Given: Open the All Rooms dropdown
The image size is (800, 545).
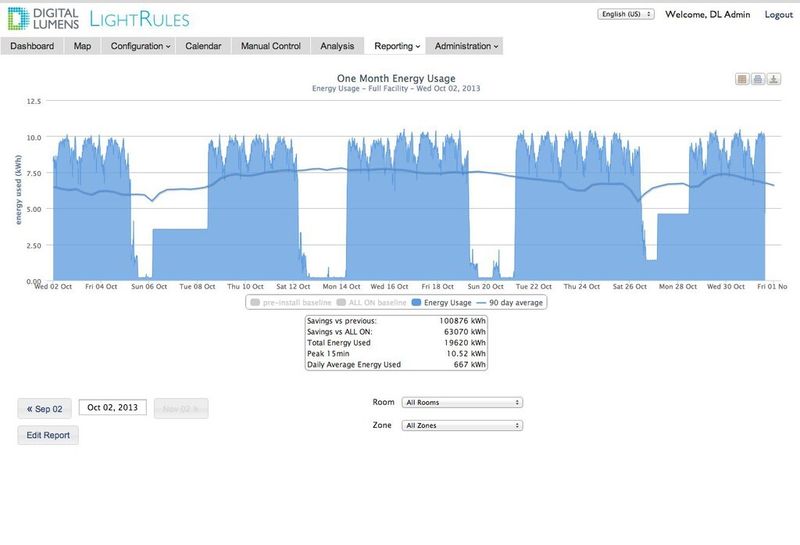Looking at the screenshot, I should pos(462,403).
